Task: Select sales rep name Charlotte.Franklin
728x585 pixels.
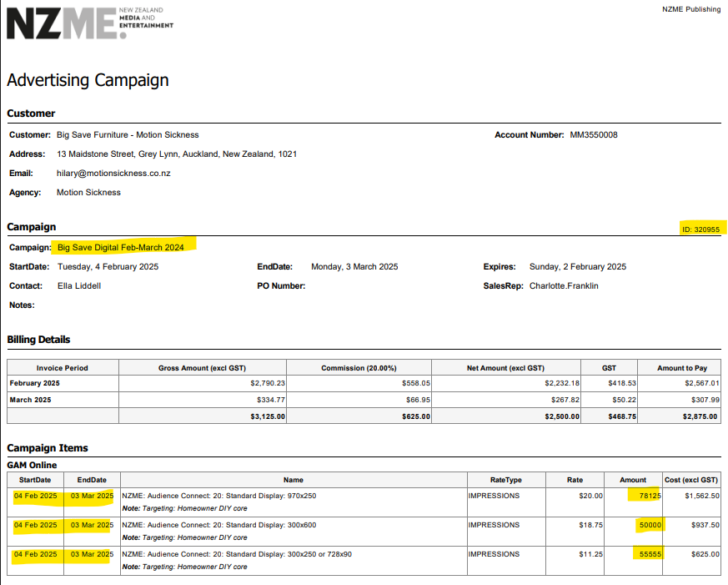Action: [564, 285]
